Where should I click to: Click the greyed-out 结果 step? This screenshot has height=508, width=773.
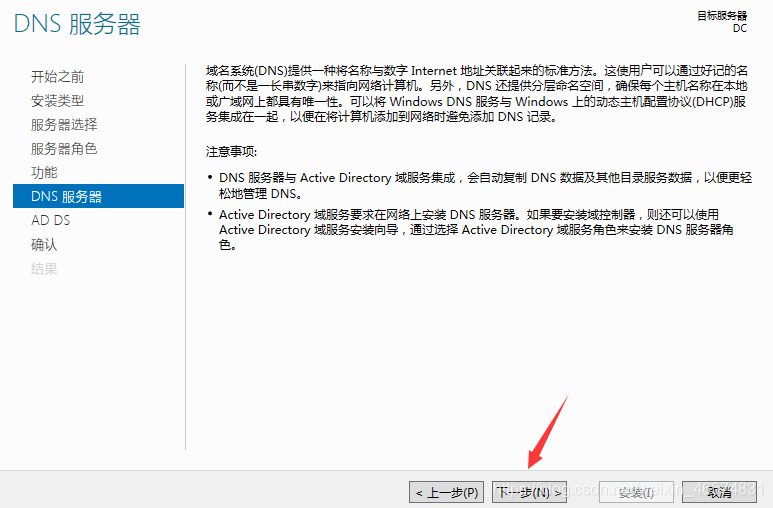pos(44,268)
